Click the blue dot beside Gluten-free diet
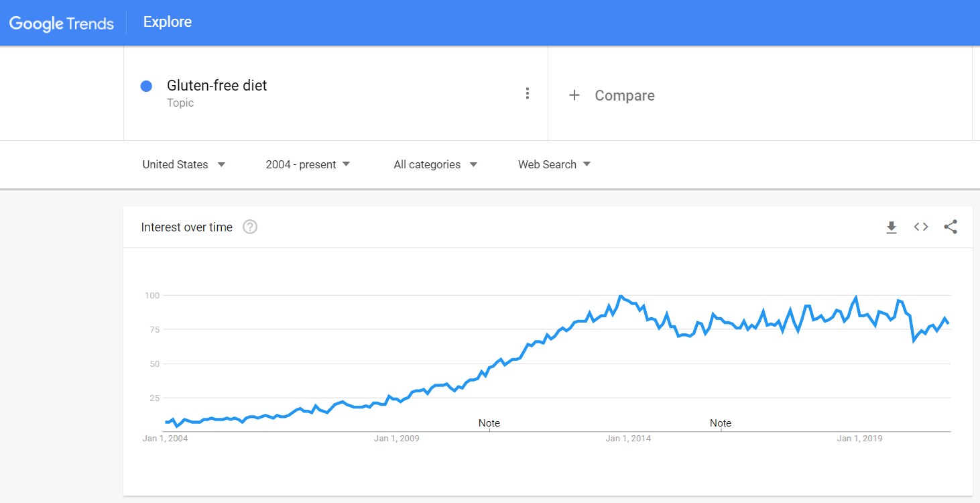 click(x=146, y=86)
